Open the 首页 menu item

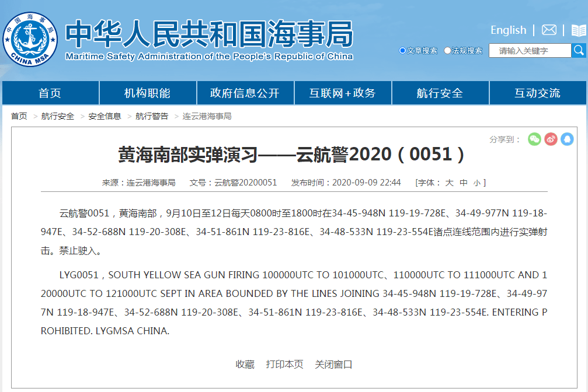50,93
